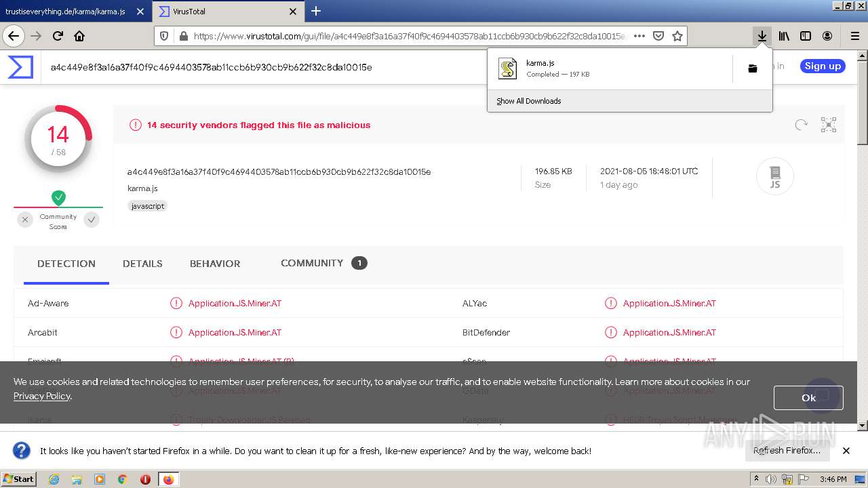Vote positive on community score

tap(92, 219)
